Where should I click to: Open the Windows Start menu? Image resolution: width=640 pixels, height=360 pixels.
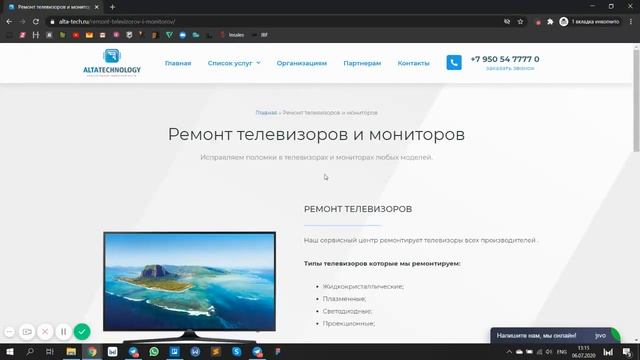[9, 352]
